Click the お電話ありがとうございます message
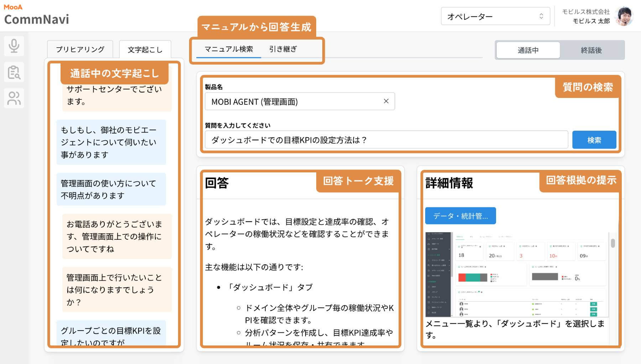 coord(117,236)
